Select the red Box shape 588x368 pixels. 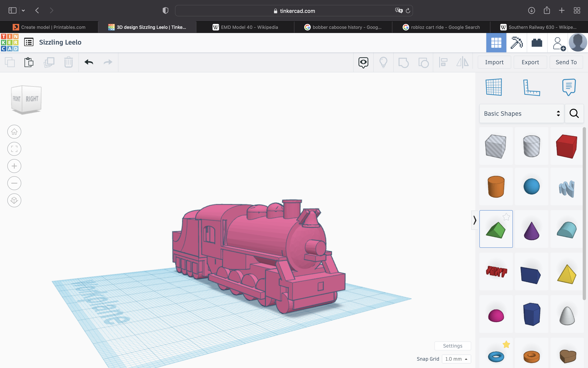[x=567, y=146]
